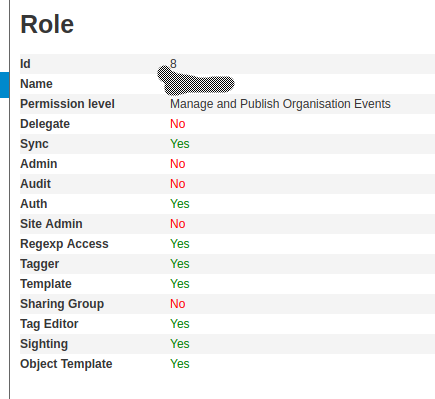Click the Role page heading

(x=47, y=24)
